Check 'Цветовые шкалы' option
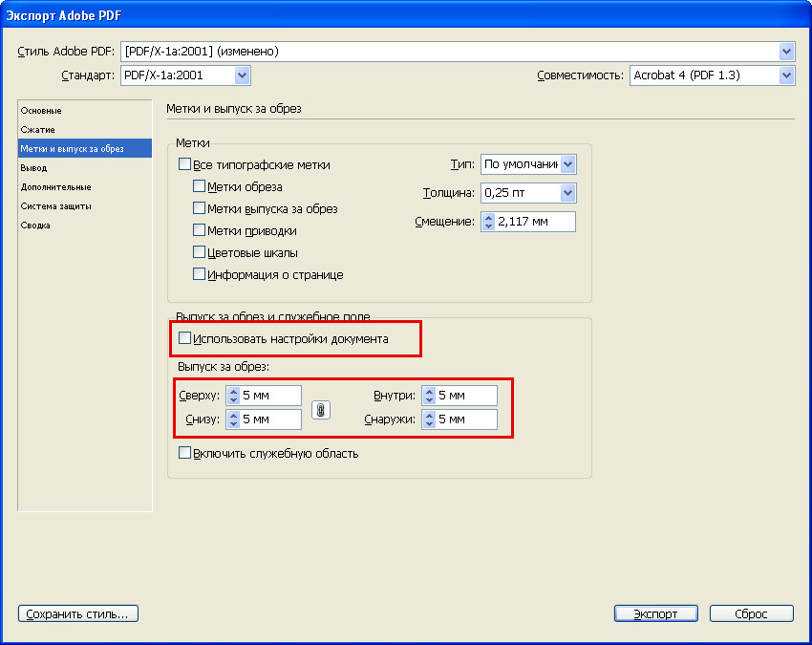Image resolution: width=812 pixels, height=645 pixels. (x=199, y=252)
